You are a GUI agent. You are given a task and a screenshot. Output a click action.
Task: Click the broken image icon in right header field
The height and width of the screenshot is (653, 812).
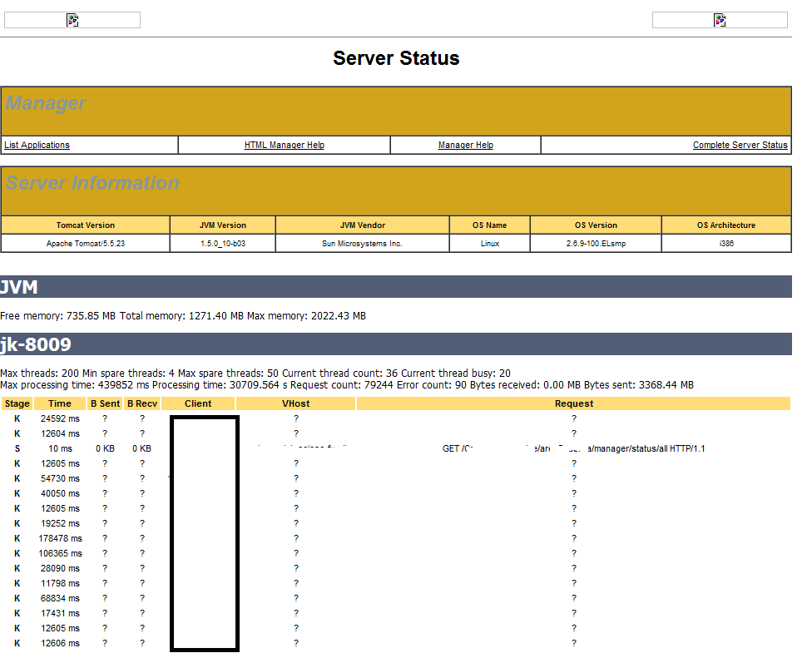pos(719,19)
